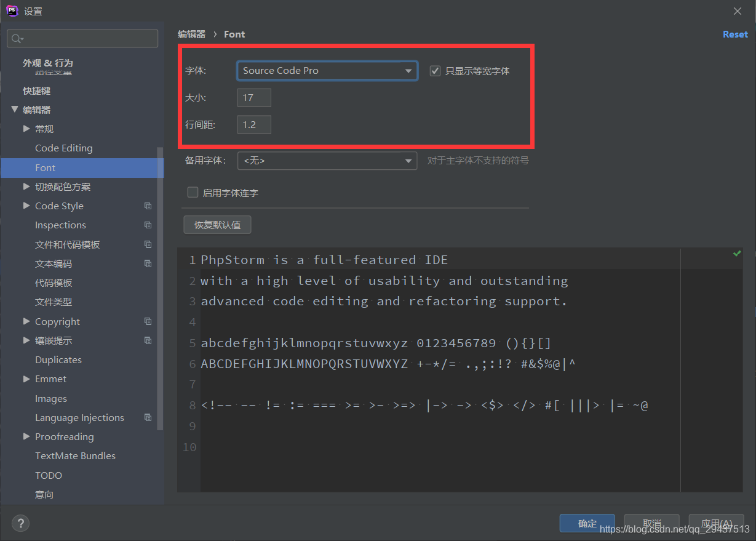Open TODO settings page
This screenshot has height=541, width=756.
(x=49, y=475)
